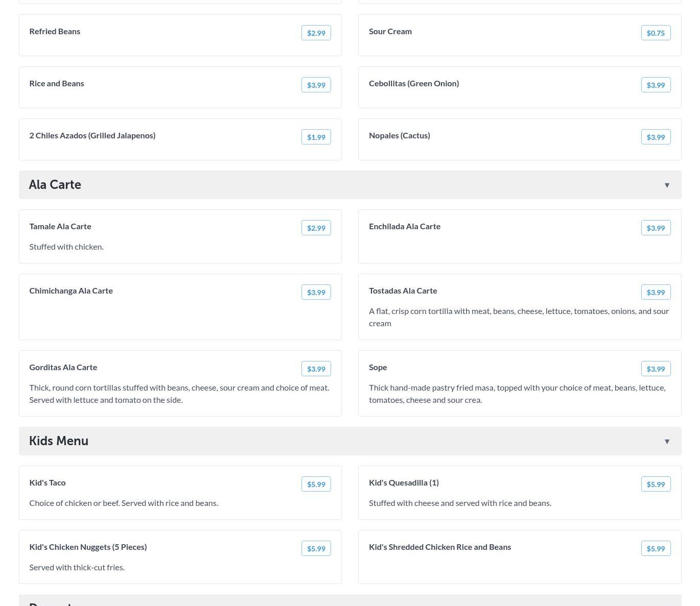Open the Kid's Taco menu item
The width and height of the screenshot is (700, 606).
48,483
